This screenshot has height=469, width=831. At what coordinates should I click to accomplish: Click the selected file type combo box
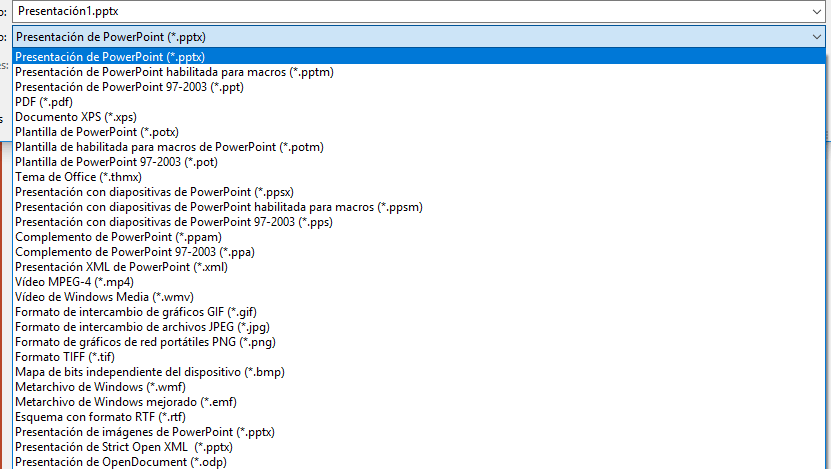pos(419,37)
